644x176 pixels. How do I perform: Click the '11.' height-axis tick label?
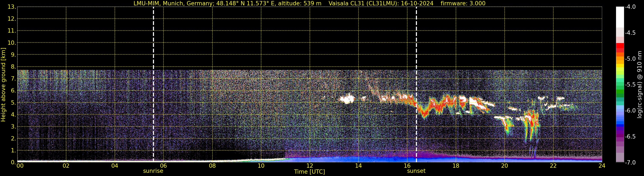click(x=12, y=31)
